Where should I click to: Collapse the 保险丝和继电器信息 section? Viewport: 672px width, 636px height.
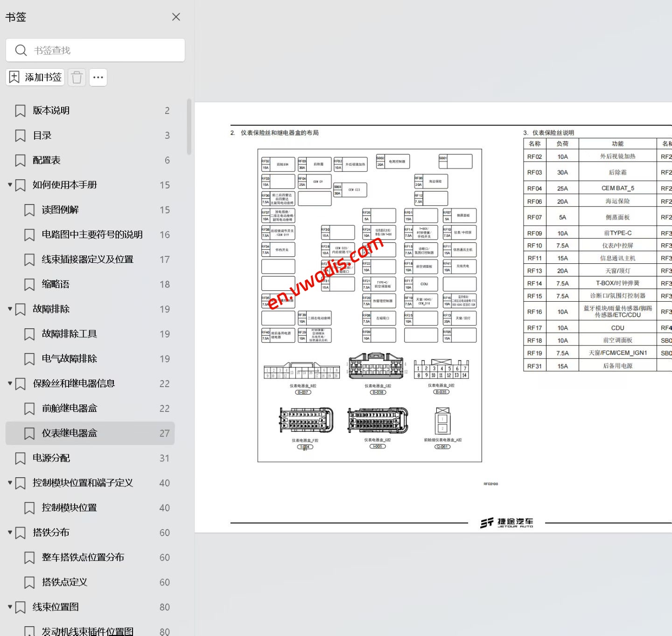point(9,383)
